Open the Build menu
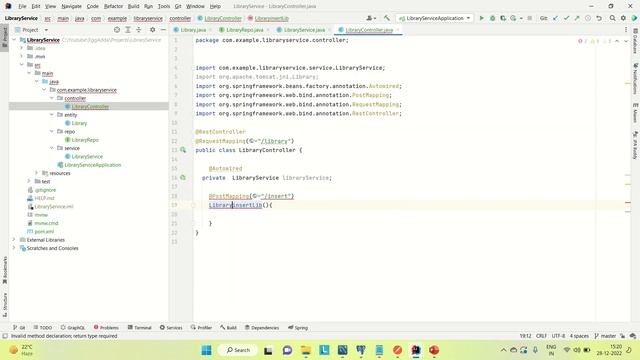This screenshot has width=640, height=360. pyautogui.click(x=133, y=6)
